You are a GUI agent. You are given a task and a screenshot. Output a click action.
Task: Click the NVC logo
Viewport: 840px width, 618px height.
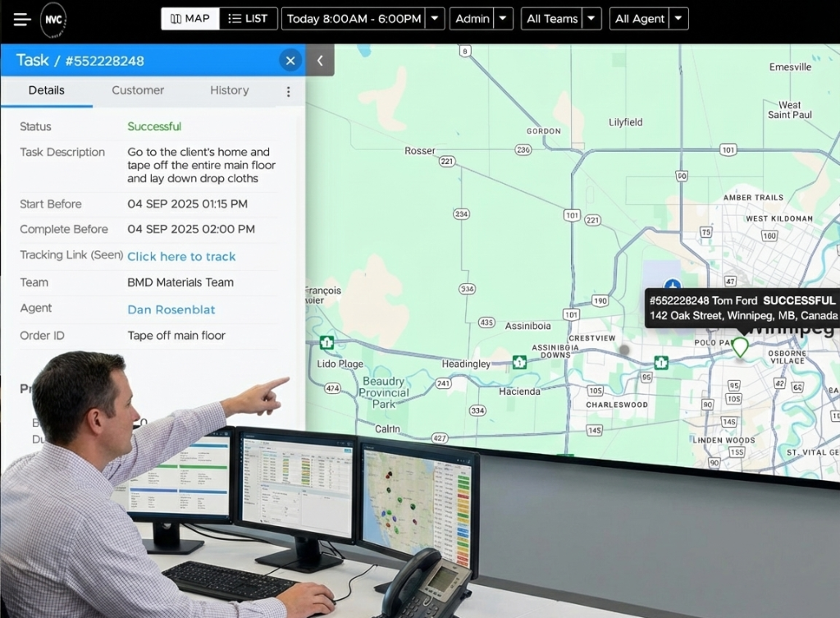pos(52,18)
